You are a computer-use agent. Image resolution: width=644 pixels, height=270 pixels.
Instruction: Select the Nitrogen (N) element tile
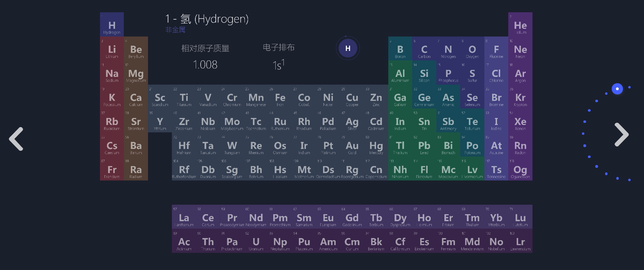click(x=448, y=49)
